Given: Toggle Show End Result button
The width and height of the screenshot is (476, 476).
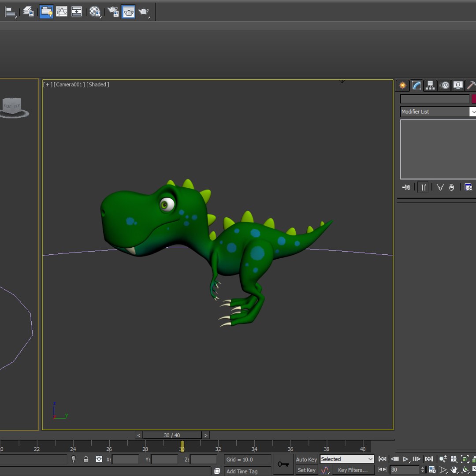Looking at the screenshot, I should click(x=423, y=187).
